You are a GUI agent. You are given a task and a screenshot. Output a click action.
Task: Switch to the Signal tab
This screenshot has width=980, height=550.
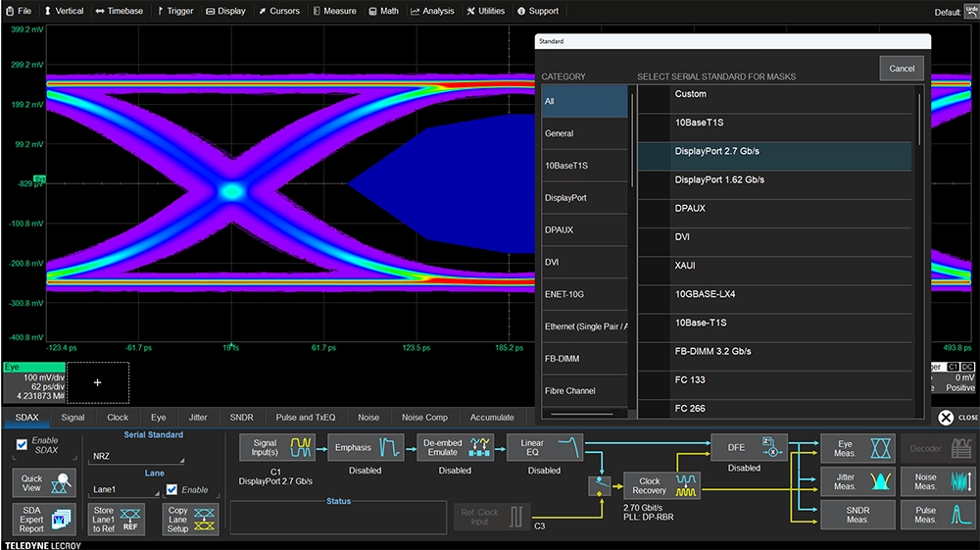pyautogui.click(x=73, y=417)
